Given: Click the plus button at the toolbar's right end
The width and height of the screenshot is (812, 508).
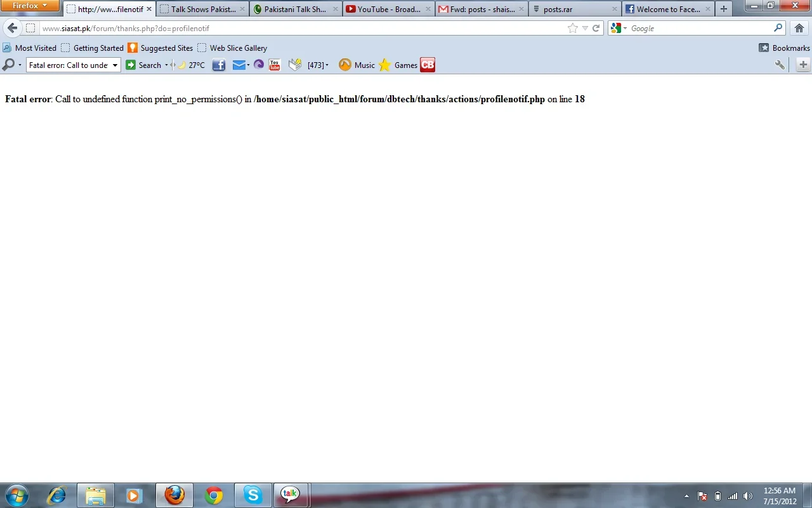Looking at the screenshot, I should point(803,65).
